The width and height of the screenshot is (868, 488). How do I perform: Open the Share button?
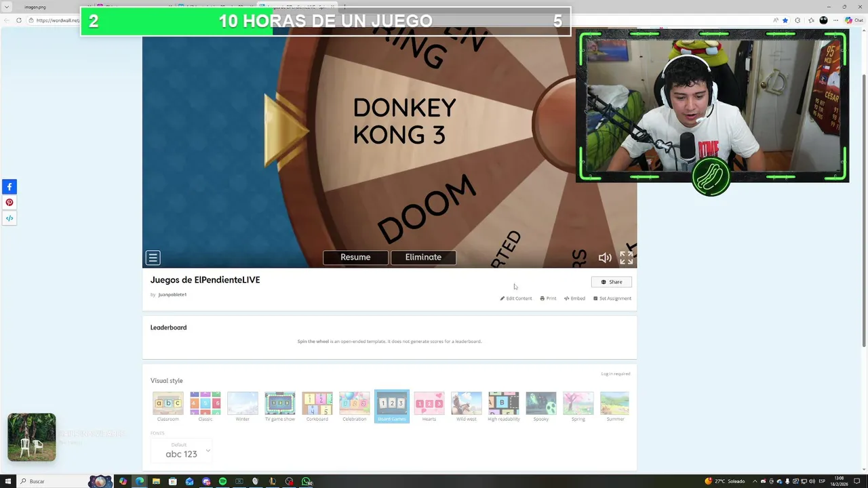[x=611, y=282]
